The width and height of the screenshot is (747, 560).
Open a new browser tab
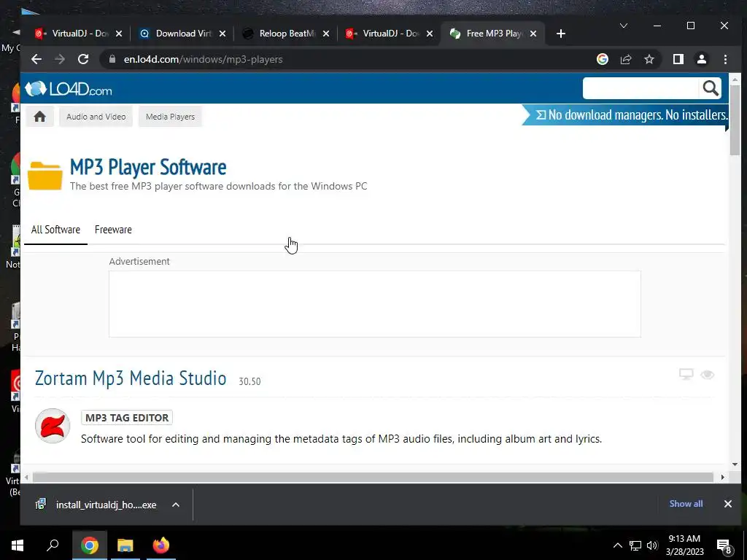pyautogui.click(x=561, y=34)
